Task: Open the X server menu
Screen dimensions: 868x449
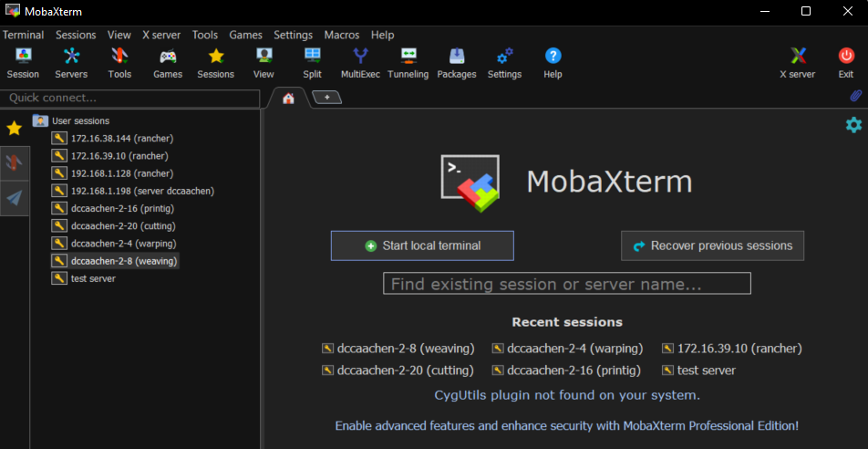Action: point(161,35)
